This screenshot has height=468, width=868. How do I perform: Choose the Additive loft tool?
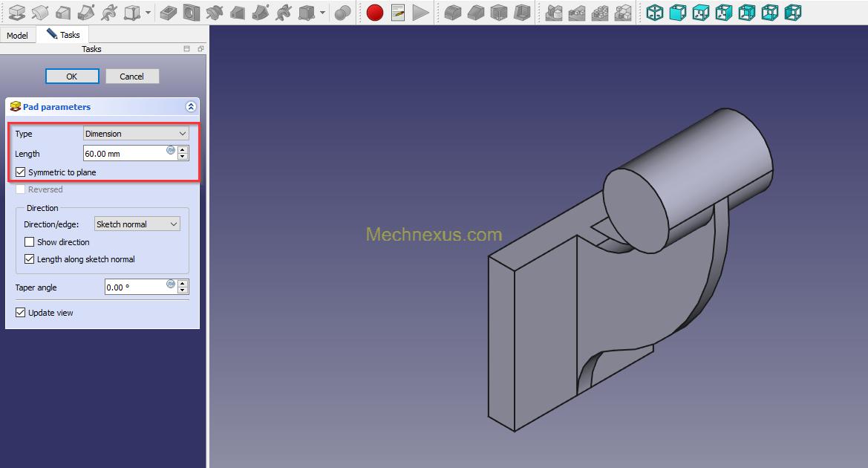coord(63,12)
